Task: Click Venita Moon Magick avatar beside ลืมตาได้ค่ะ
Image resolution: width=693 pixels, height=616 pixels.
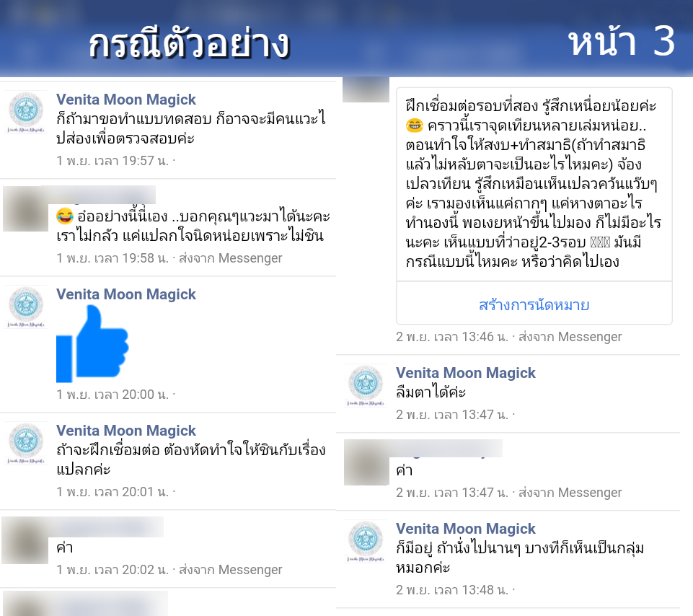Action: tap(366, 385)
